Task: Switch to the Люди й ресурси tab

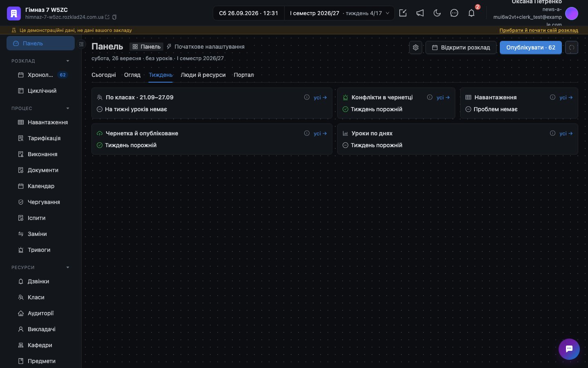Action: pos(203,75)
